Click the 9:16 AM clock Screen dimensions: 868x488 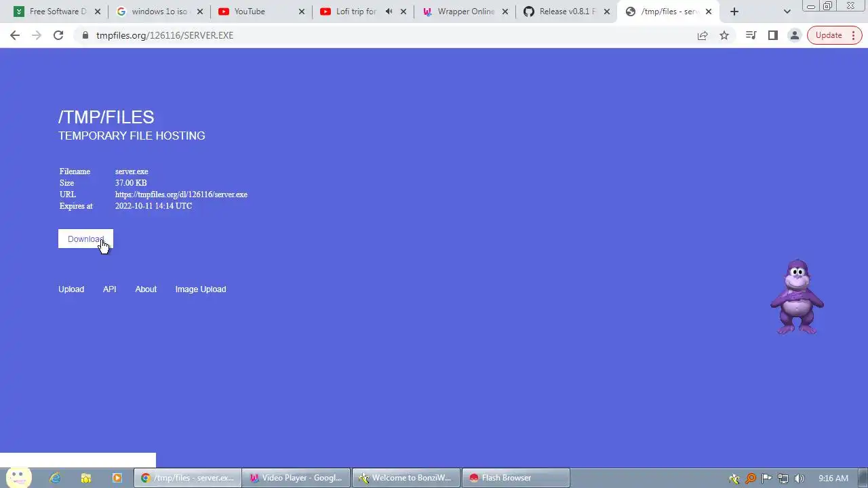(x=833, y=479)
